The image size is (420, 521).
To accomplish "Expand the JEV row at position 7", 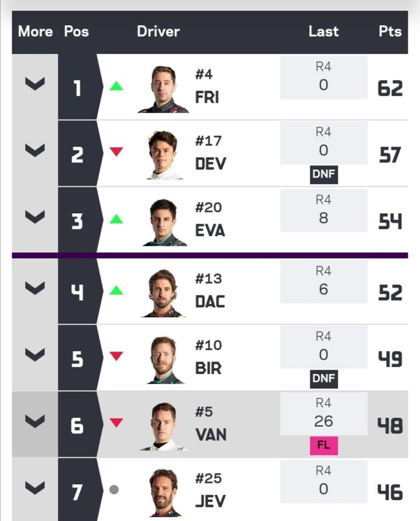I will (35, 488).
